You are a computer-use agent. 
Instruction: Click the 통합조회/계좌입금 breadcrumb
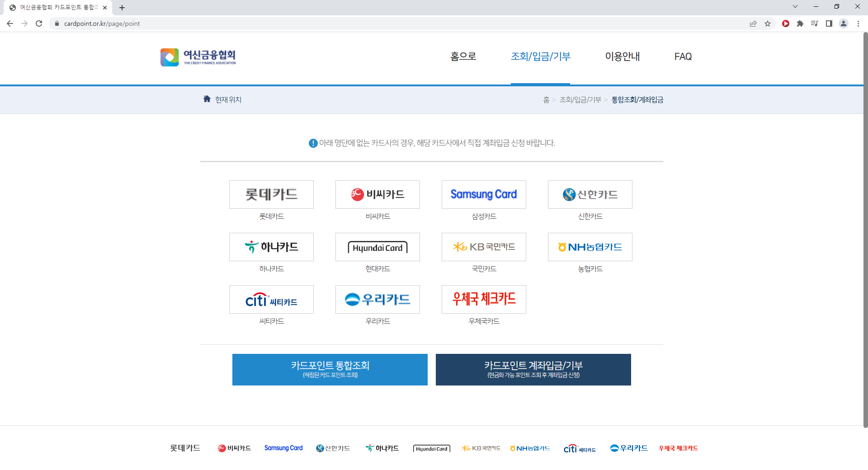637,100
